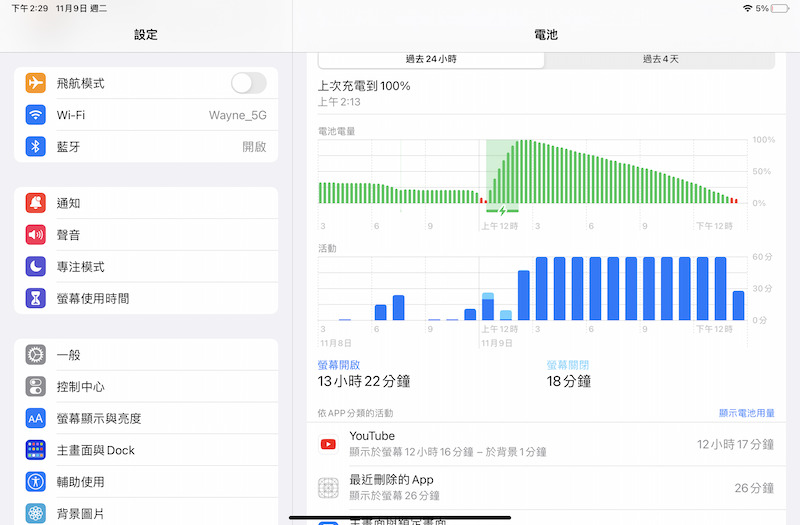Tap the 18 分鐘 screen-off value
This screenshot has height=525, width=800.
(568, 381)
